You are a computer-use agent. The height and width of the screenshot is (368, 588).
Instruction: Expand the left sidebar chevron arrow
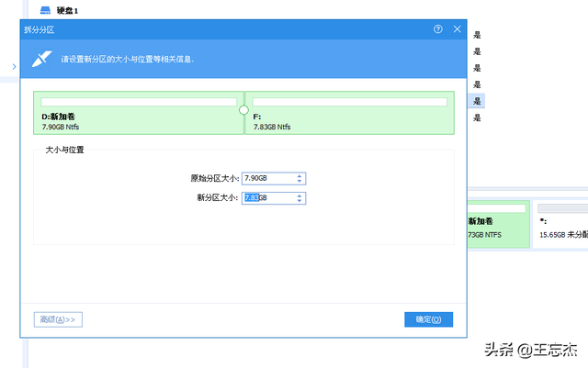[15, 67]
